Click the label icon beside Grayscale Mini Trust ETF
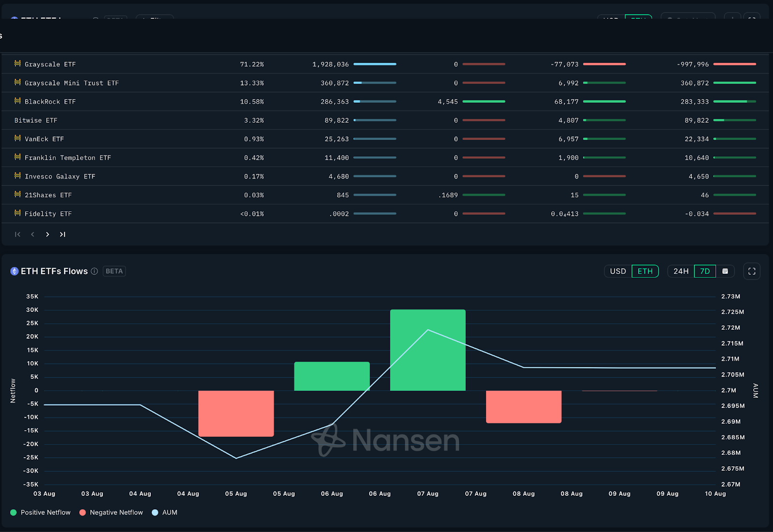 click(17, 83)
